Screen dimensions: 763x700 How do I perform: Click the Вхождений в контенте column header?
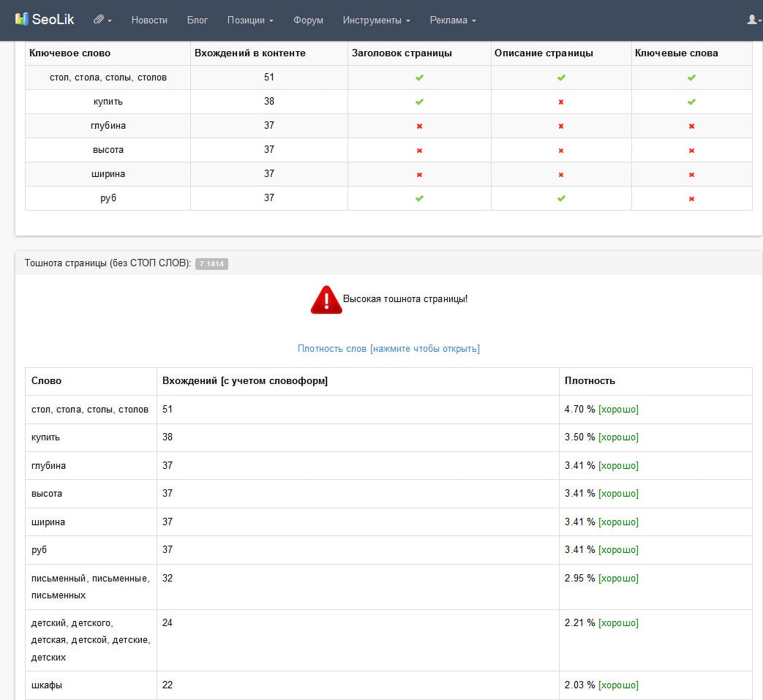click(249, 53)
